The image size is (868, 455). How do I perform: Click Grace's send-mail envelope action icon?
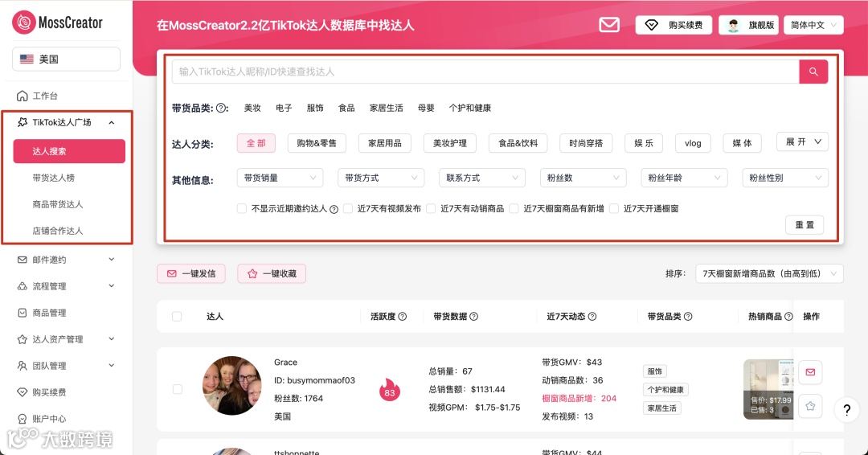pyautogui.click(x=810, y=372)
